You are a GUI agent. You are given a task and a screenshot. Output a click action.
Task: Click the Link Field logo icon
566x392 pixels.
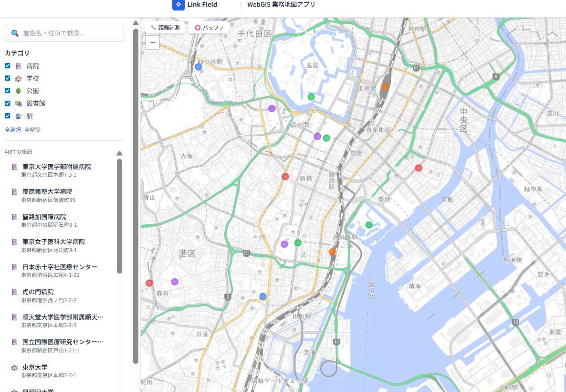[178, 5]
